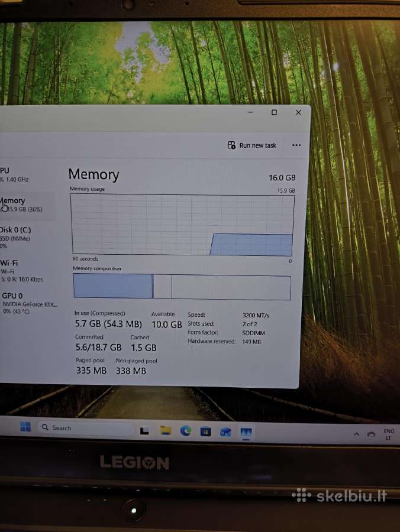400x532 pixels.
Task: Click the Hardware reserved value 149 MB
Action: click(x=251, y=342)
